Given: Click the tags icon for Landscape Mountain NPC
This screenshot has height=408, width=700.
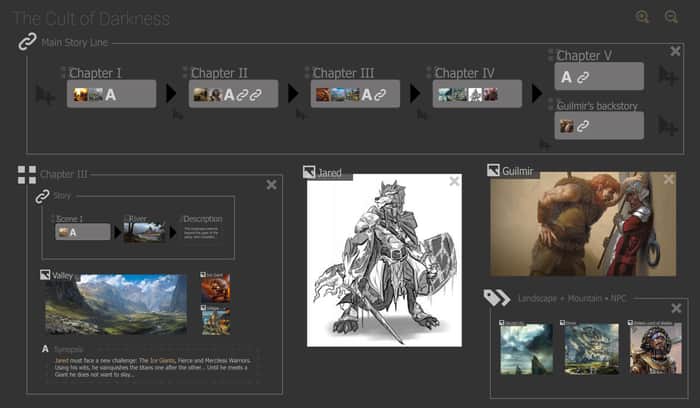Looking at the screenshot, I should click(x=497, y=298).
